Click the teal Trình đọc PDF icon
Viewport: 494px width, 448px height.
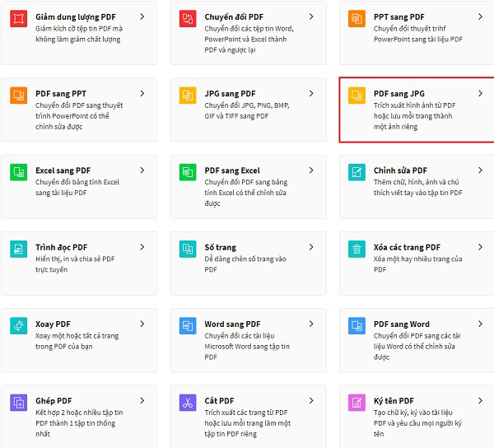(x=19, y=249)
